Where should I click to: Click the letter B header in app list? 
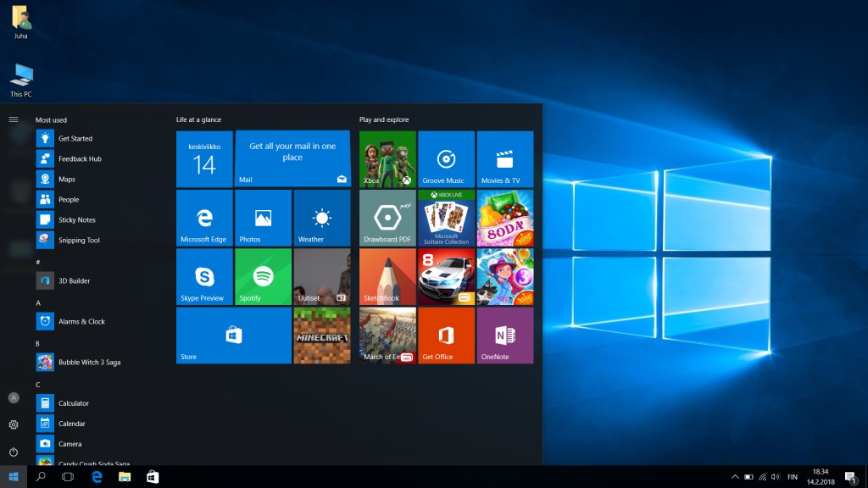tap(37, 344)
